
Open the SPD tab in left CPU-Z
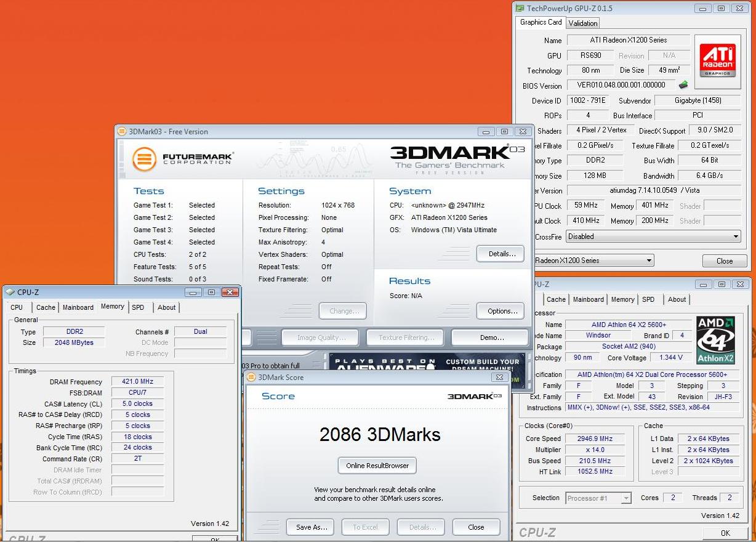[x=138, y=307]
